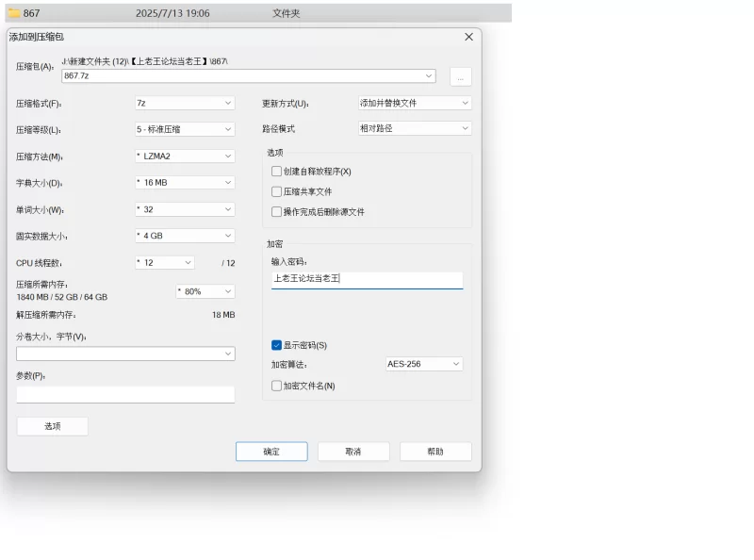Uncheck 显示密码(S) checkbox
The height and width of the screenshot is (560, 754).
point(276,345)
